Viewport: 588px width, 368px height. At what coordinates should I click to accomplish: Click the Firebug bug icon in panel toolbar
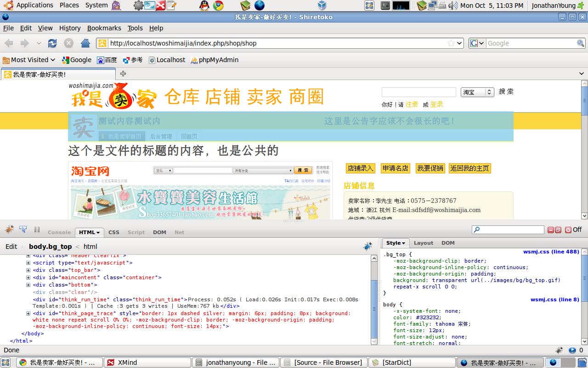9,229
